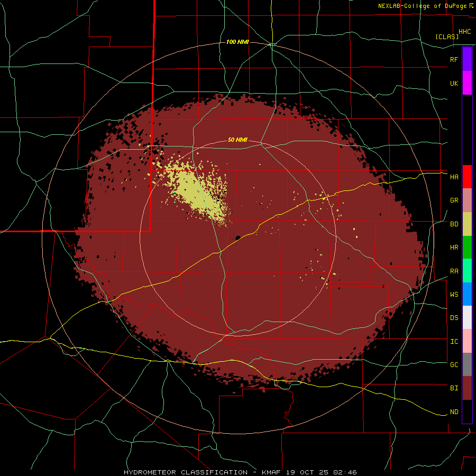
Task: Click the teal RA legend swatch
Action: (x=467, y=271)
